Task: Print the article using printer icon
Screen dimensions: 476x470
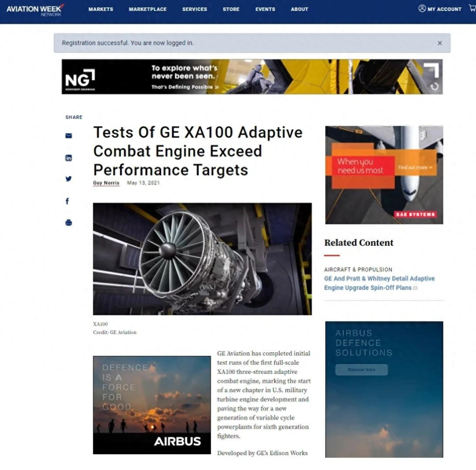Action: click(x=68, y=223)
